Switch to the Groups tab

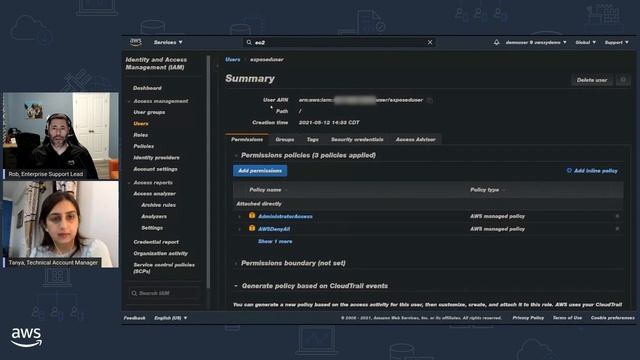(x=284, y=140)
